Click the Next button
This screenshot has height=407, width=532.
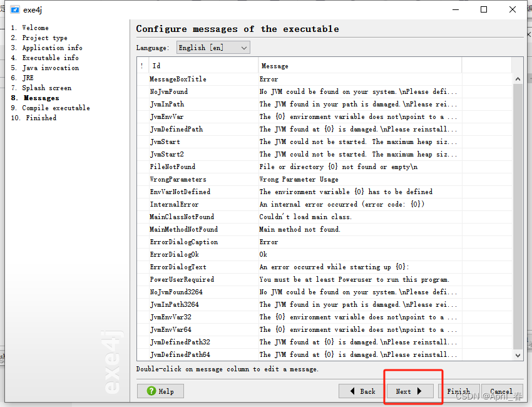coord(410,391)
